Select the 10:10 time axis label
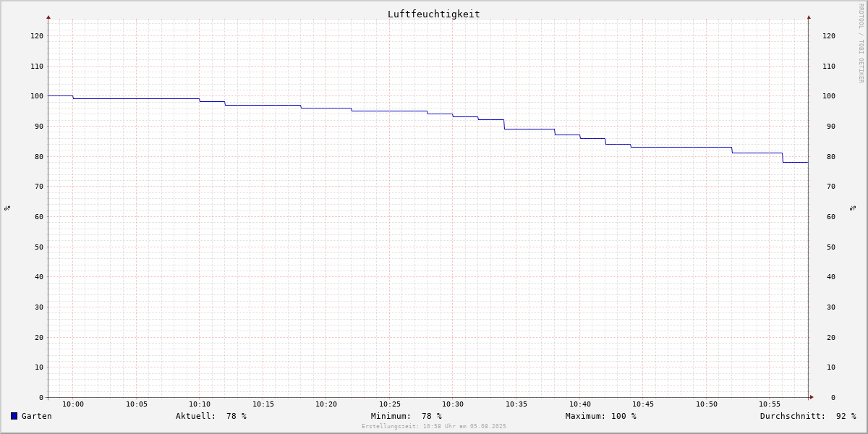This screenshot has height=434, width=868. [x=200, y=404]
